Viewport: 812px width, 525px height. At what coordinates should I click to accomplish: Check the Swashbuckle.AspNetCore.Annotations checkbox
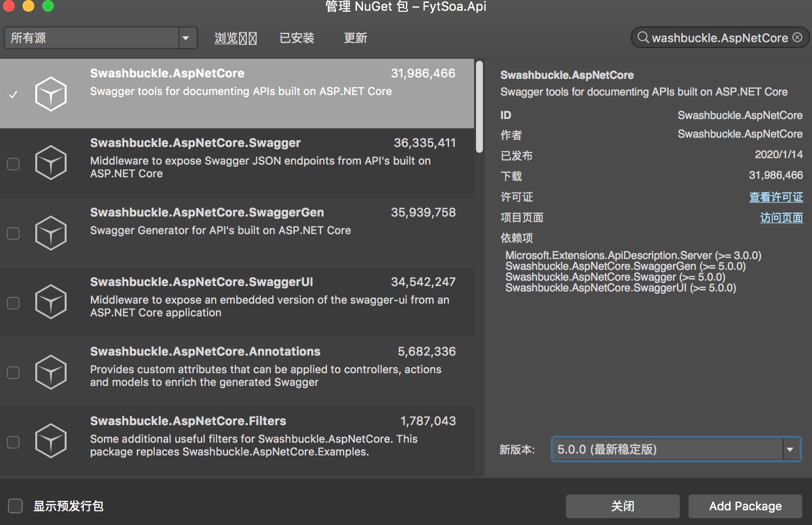(14, 372)
